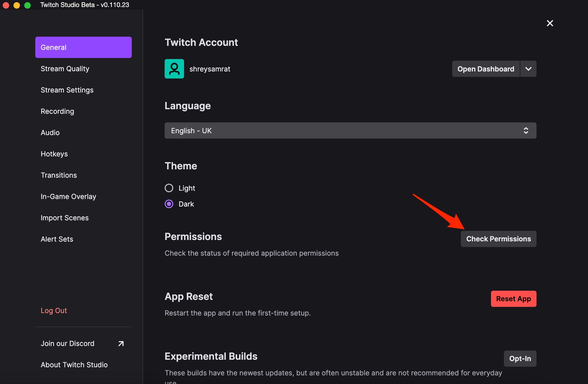Click the green macOS fullscreen window button
The image size is (588, 384).
[27, 5]
